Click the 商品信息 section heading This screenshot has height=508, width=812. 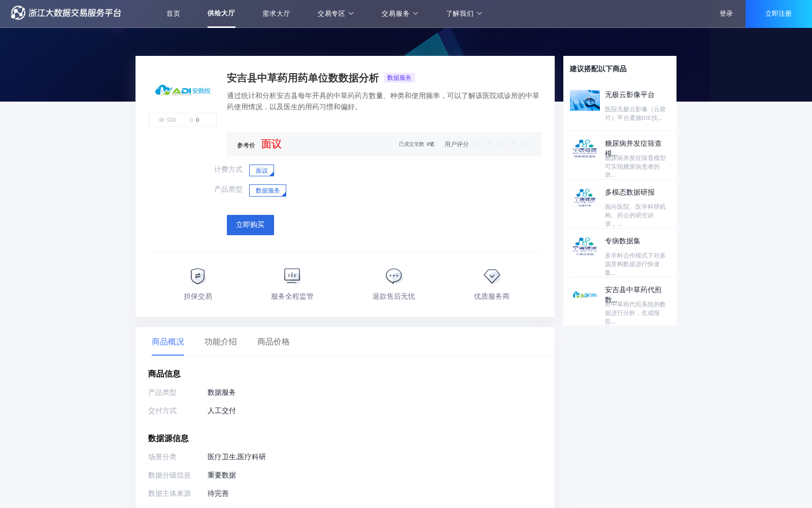coord(164,374)
